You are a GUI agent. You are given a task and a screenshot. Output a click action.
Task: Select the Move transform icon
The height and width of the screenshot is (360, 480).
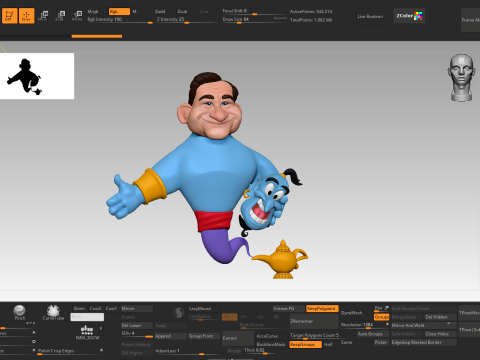point(43,16)
